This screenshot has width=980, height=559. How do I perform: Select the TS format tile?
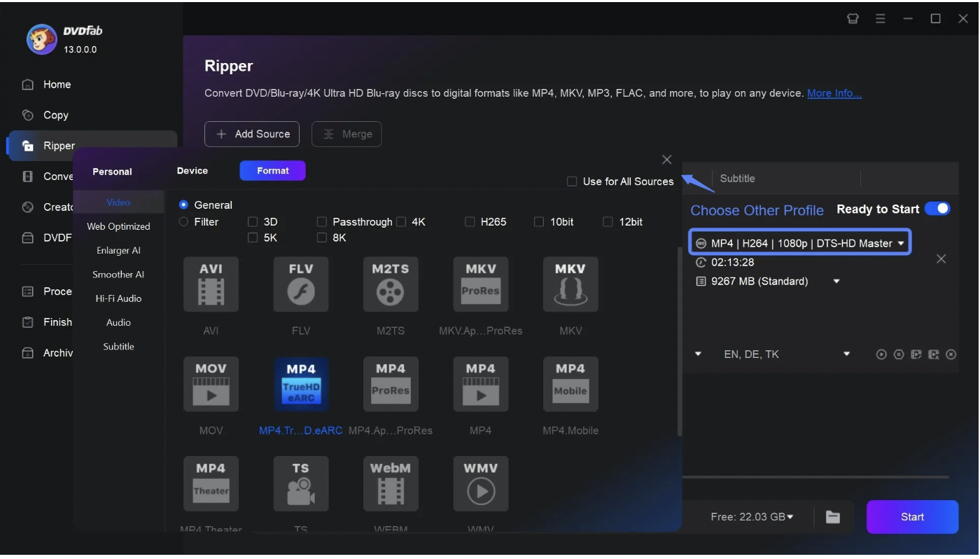pos(301,484)
